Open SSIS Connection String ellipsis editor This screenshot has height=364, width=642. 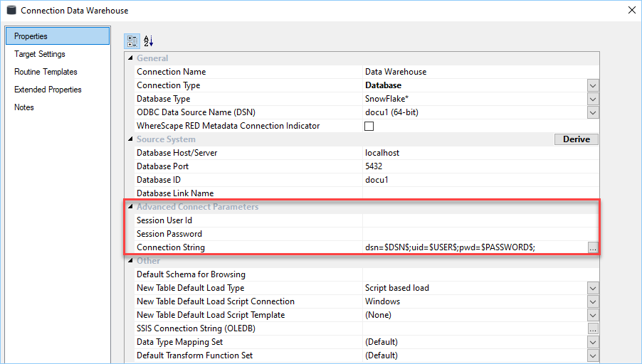pos(593,328)
